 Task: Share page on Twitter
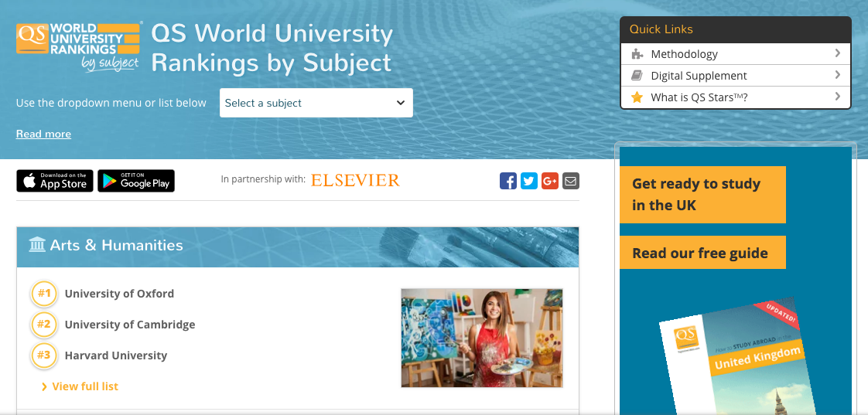pos(529,181)
